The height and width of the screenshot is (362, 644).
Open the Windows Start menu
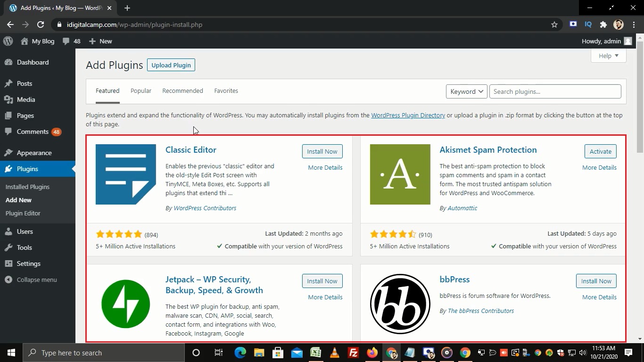11,353
